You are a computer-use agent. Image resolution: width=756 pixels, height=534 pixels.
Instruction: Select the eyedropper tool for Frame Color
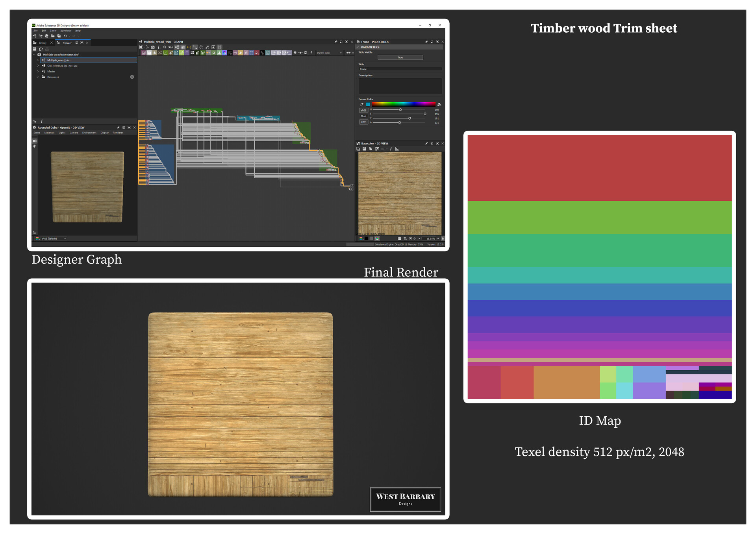click(x=361, y=105)
